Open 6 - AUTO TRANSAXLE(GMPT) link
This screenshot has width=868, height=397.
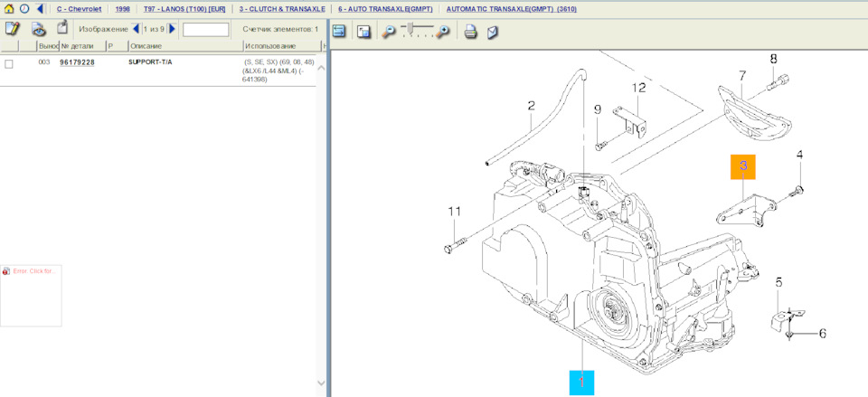[x=385, y=9]
